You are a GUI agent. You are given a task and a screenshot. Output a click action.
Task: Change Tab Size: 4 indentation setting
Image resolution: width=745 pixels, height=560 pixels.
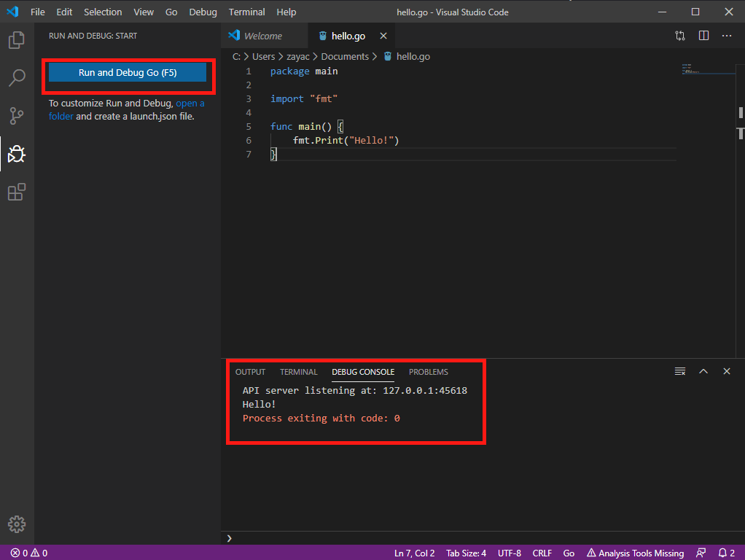click(466, 553)
